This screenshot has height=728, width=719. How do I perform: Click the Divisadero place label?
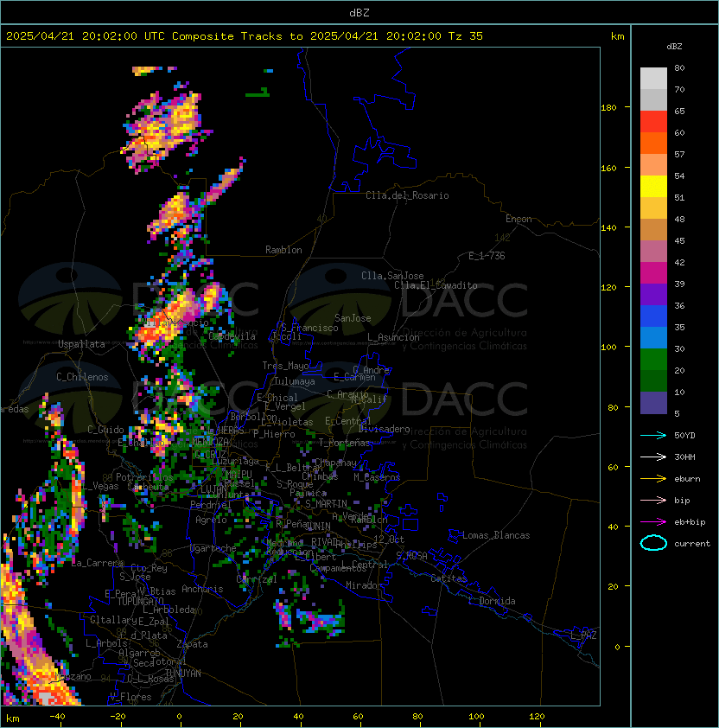point(384,429)
